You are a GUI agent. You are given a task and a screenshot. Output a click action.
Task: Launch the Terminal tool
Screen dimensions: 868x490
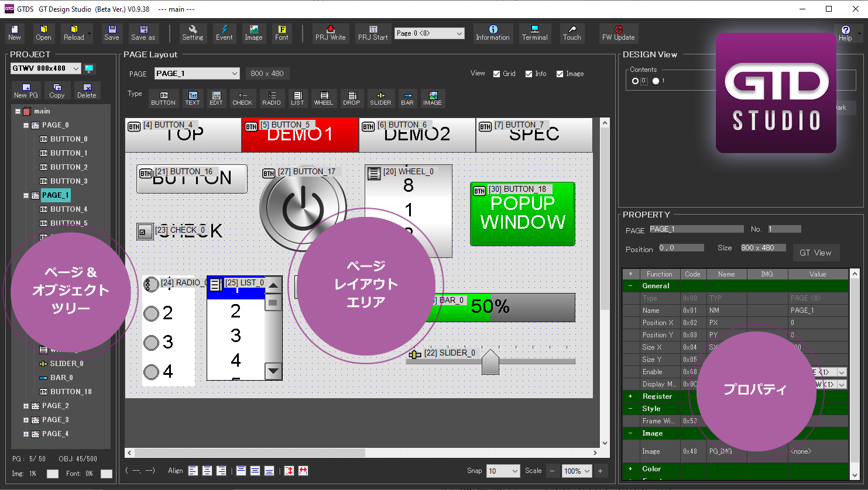535,33
